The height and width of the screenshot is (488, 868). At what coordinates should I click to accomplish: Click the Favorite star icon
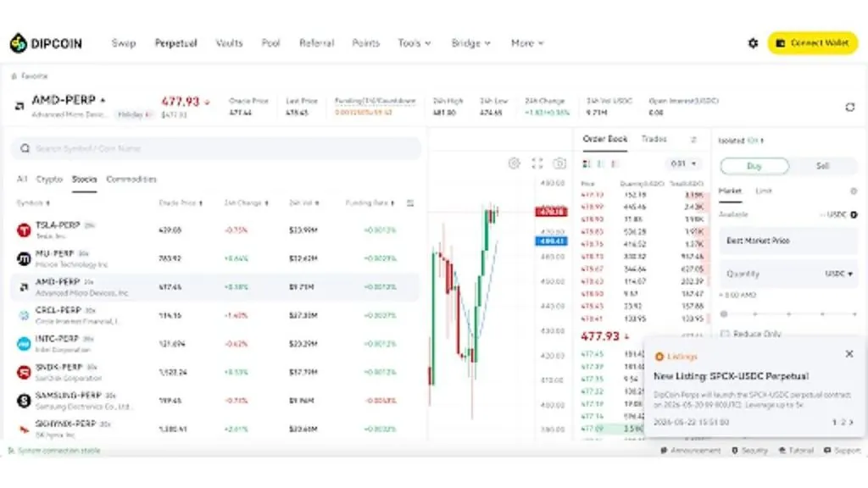(x=14, y=76)
